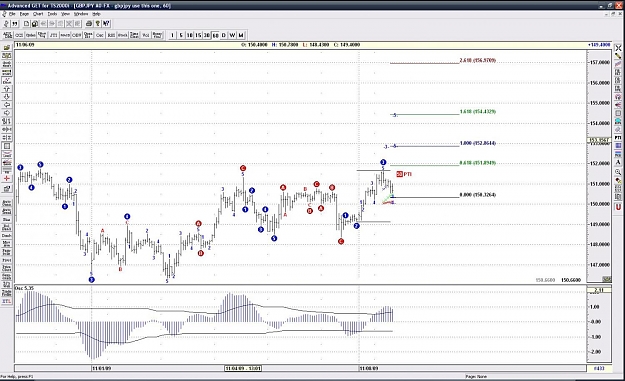Image resolution: width=625 pixels, height=381 pixels.
Task: Click the 2.618 Fibonacci extension label
Action: pos(478,60)
